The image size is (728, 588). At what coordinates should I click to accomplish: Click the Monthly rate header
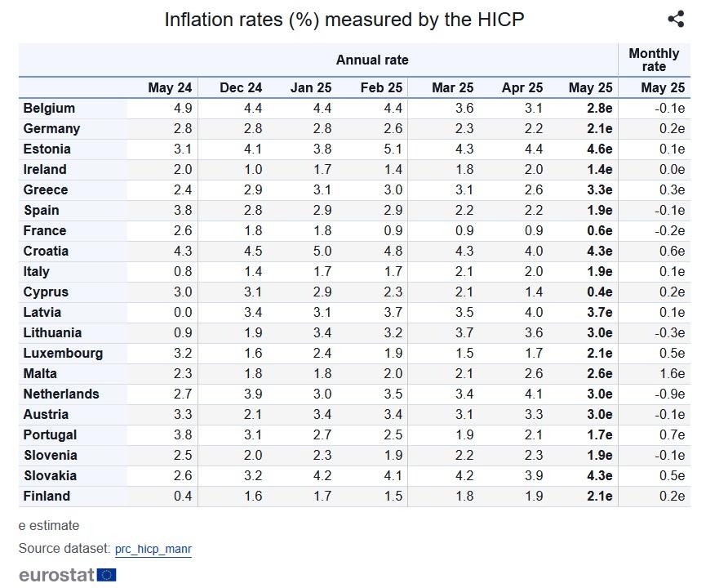click(x=654, y=60)
